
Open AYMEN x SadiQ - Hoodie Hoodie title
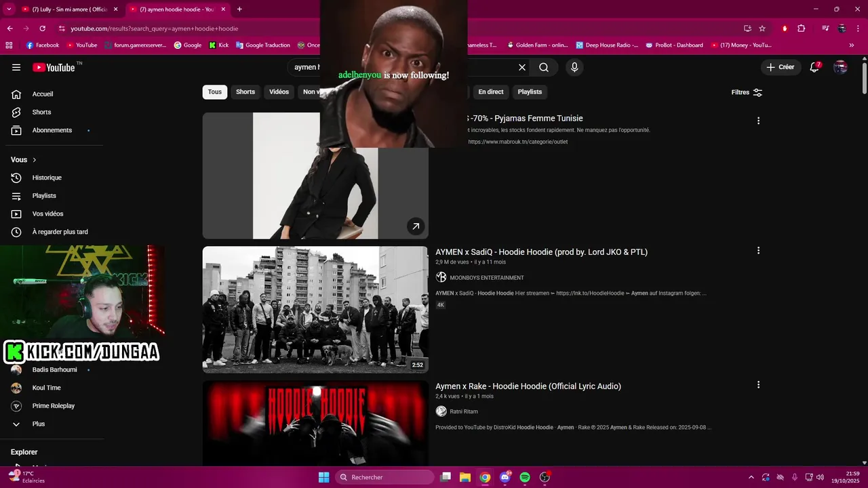click(541, 252)
